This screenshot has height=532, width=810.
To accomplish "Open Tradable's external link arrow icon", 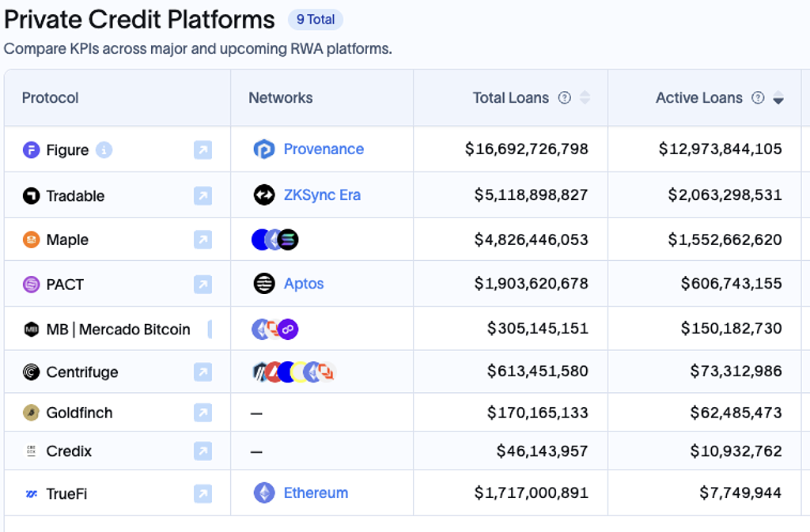I will [202, 196].
